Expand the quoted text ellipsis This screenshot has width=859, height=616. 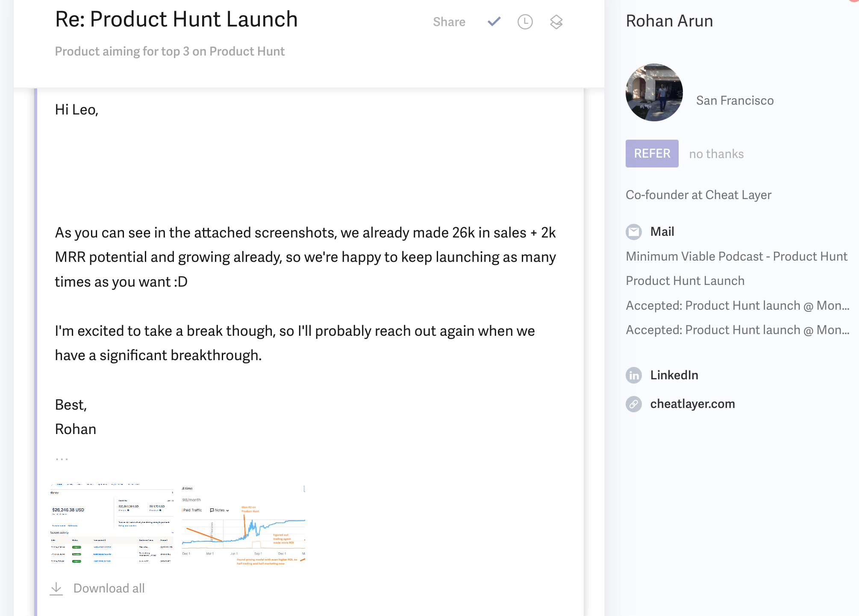tap(62, 459)
